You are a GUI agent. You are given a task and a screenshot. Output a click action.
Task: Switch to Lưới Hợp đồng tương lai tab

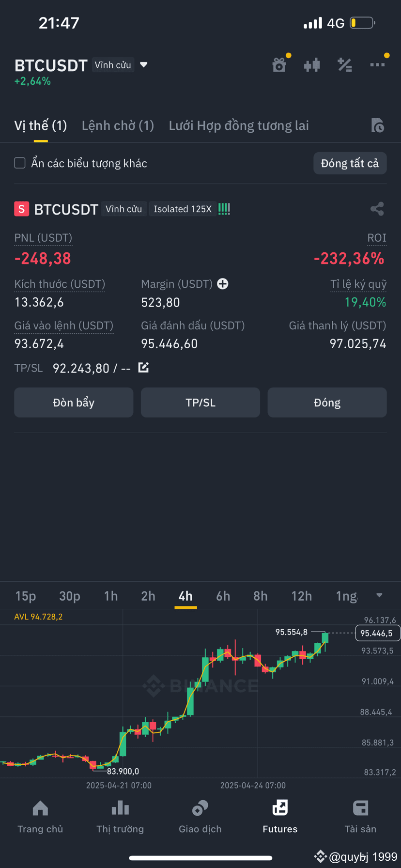pos(239,125)
